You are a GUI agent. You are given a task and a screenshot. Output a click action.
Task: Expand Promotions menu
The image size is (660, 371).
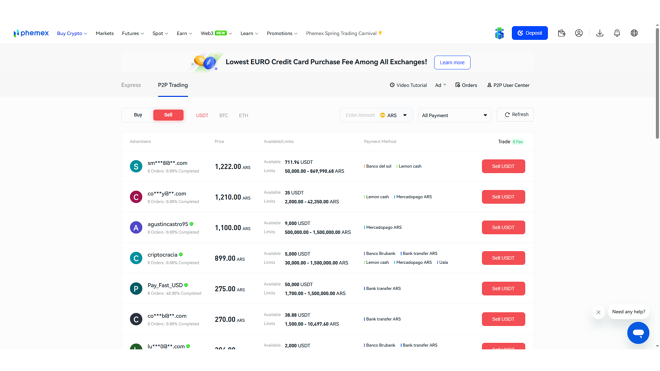pos(282,33)
